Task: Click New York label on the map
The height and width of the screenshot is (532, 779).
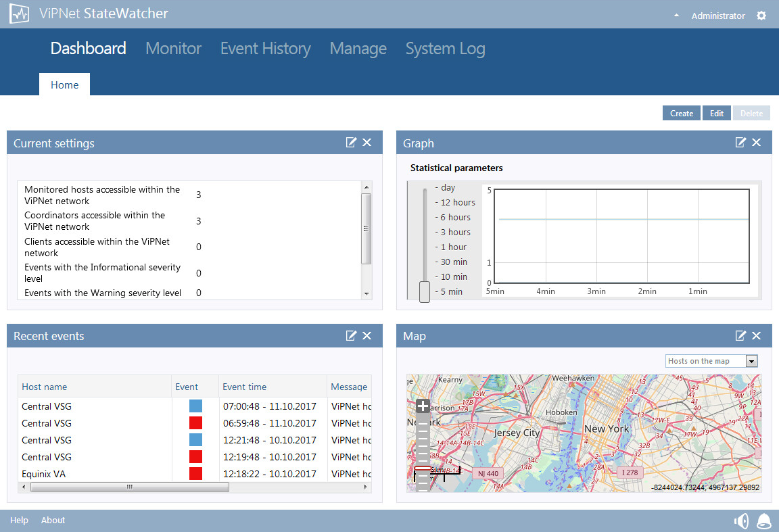Action: pyautogui.click(x=607, y=429)
